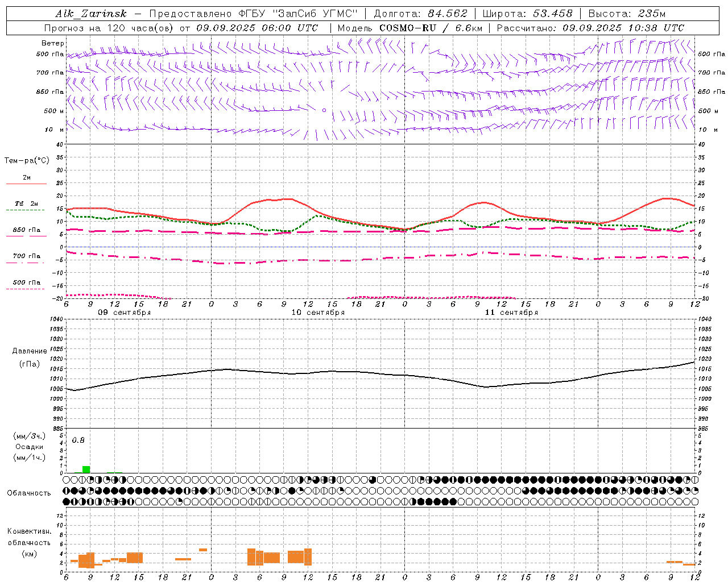Click the '11 сентября' date label
Viewport: 728px width, 582px height.
(x=511, y=313)
